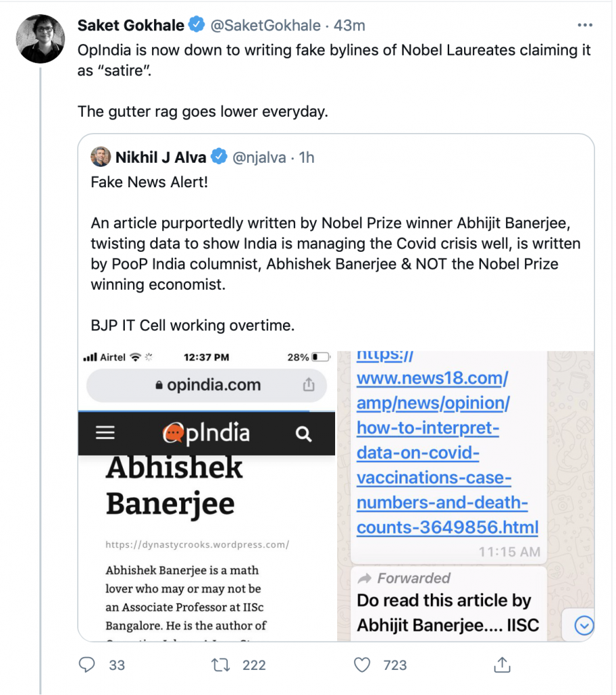Open the dynastycrooks.wordpress.com URL
This screenshot has height=695, width=616.
[x=197, y=544]
